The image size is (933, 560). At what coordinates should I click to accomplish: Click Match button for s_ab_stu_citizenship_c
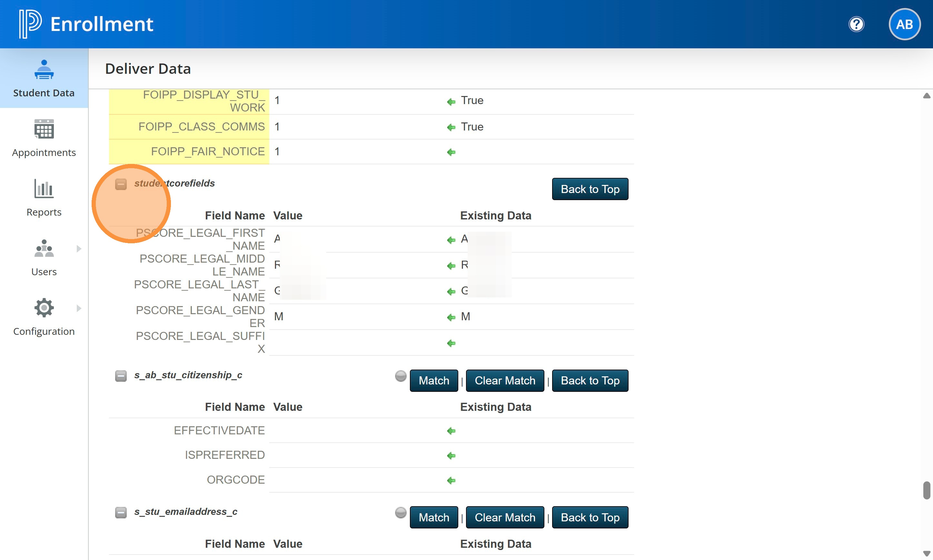pyautogui.click(x=433, y=381)
